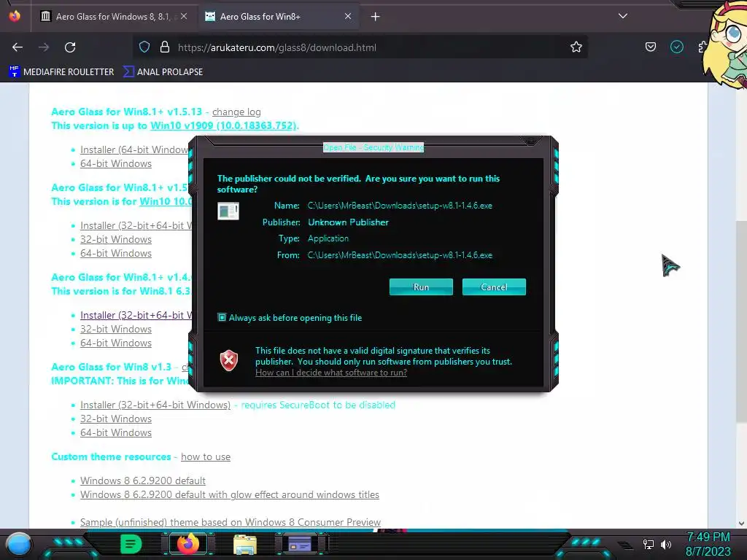Click the application file icon in dialog
This screenshot has width=747, height=560.
pos(228,211)
